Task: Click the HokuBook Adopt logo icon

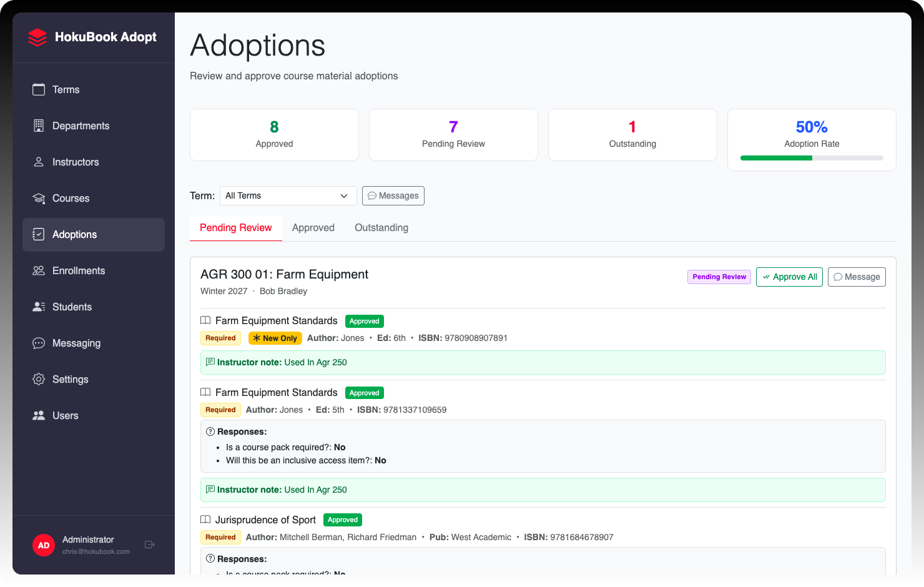Action: click(37, 37)
